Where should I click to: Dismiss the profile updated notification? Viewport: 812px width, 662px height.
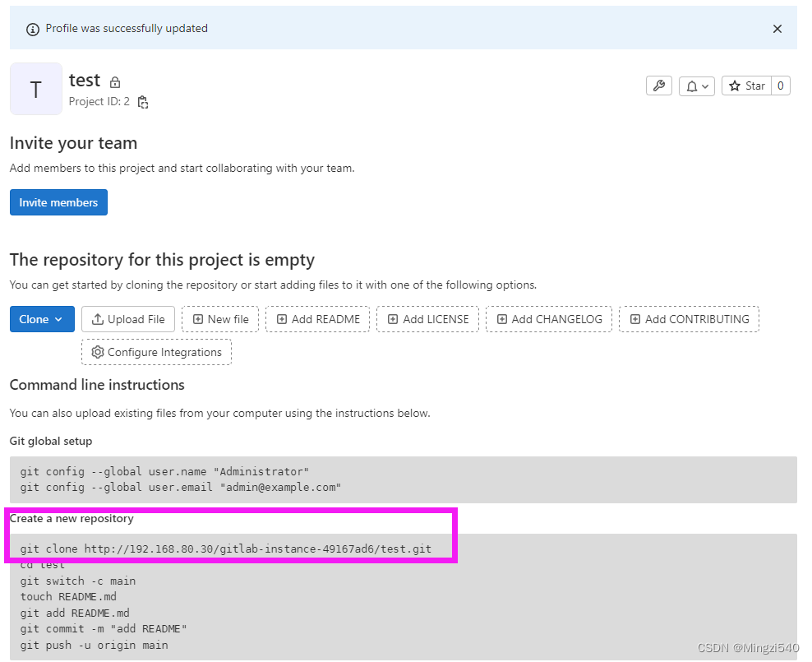(x=777, y=28)
